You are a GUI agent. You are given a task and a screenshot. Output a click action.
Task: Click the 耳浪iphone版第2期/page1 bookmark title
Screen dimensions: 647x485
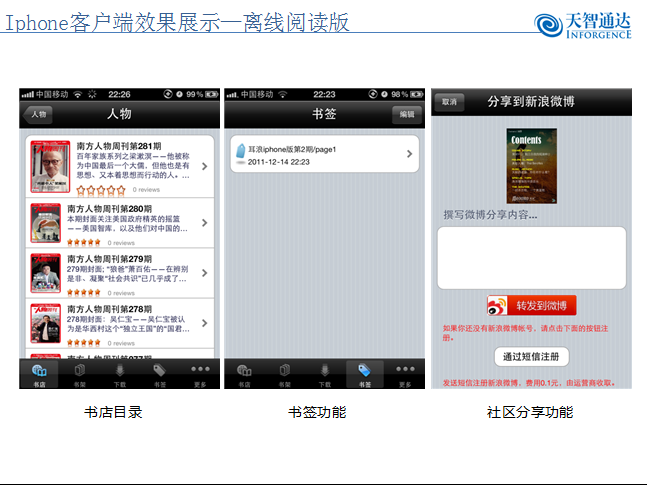tap(292, 149)
